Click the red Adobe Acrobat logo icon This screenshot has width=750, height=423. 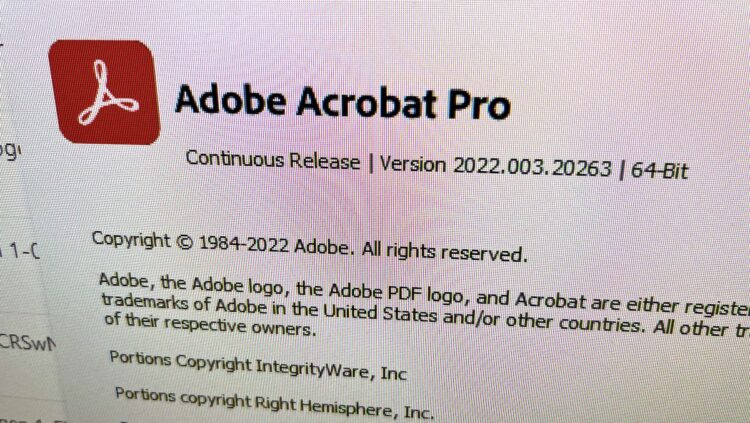104,92
